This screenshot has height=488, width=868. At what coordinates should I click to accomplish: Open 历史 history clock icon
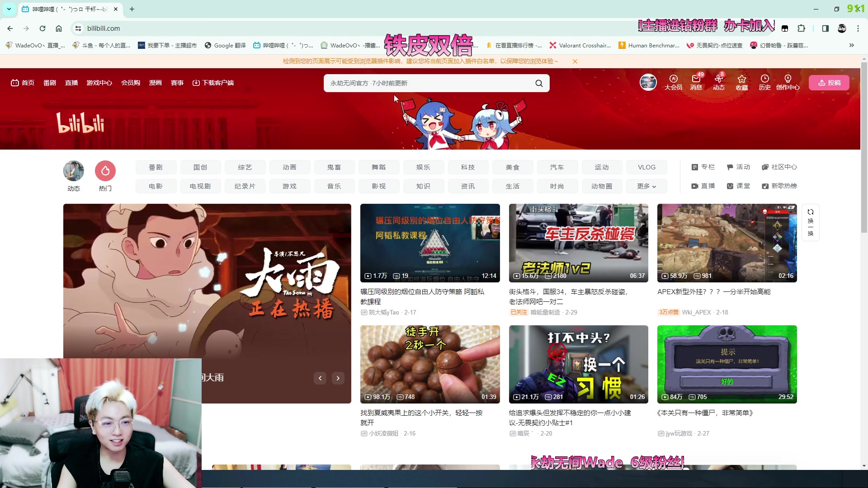pos(764,82)
